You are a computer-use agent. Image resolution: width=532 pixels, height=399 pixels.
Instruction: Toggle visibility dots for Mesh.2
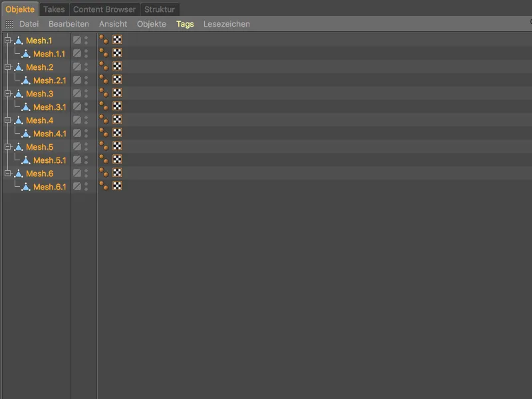86,66
